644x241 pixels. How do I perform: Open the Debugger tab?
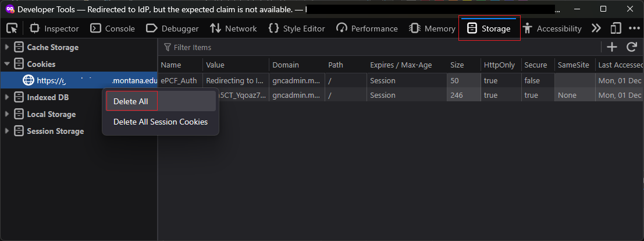(x=173, y=29)
